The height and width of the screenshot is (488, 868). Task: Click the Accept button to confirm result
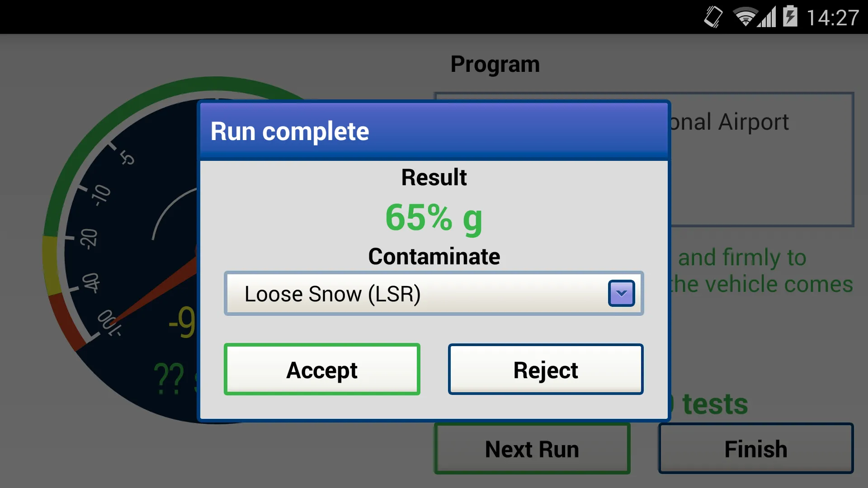322,370
